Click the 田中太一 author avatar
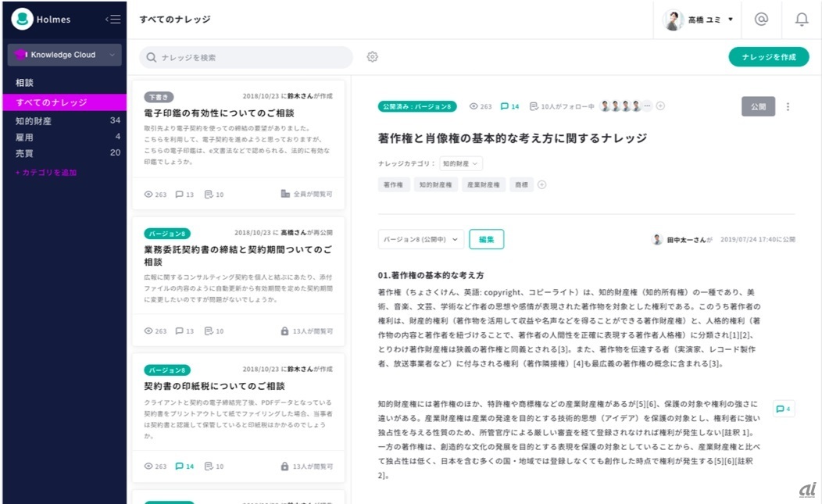Screen dimensions: 822x504 pos(657,239)
